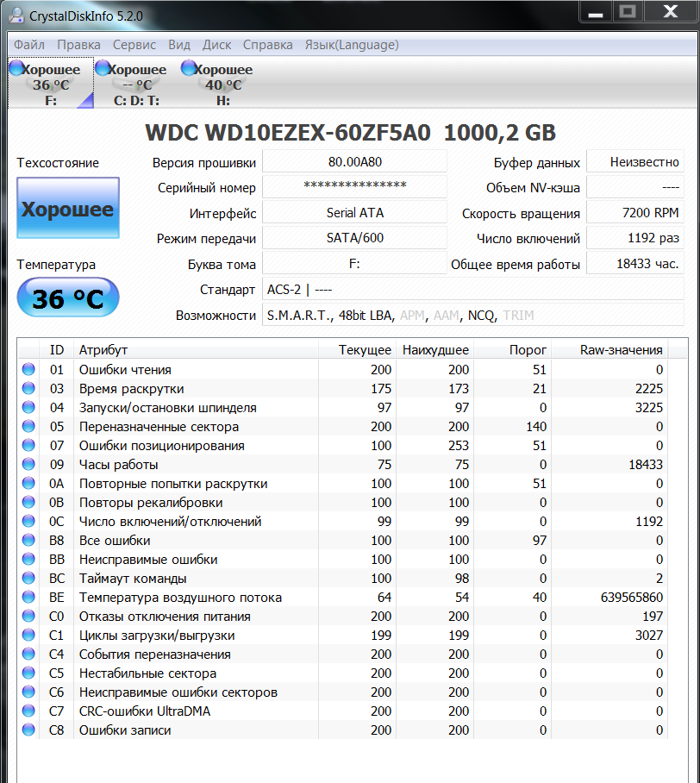The image size is (700, 783).
Task: Click the Атрибут column header
Action: [196, 350]
